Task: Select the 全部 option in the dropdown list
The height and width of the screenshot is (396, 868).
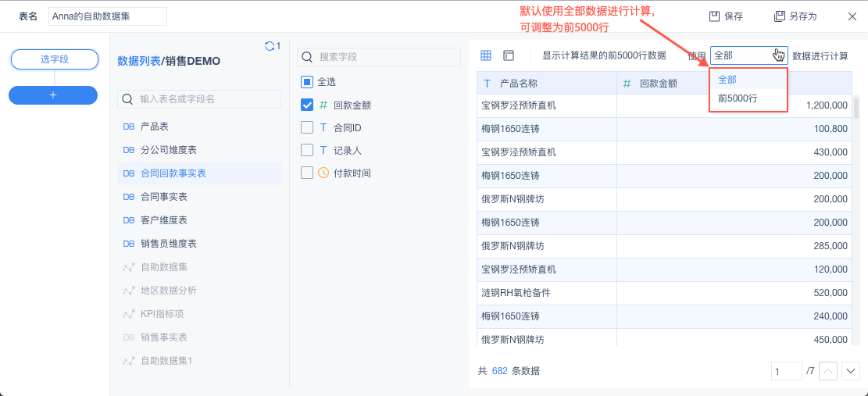Action: (x=727, y=80)
